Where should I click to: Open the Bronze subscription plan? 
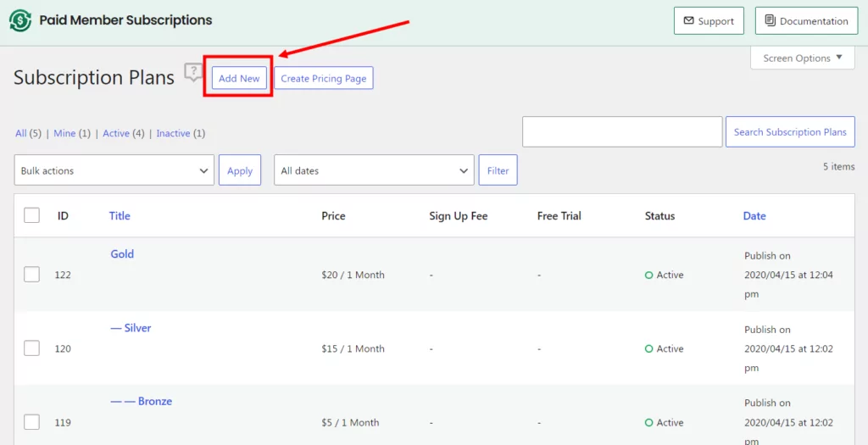(x=142, y=401)
